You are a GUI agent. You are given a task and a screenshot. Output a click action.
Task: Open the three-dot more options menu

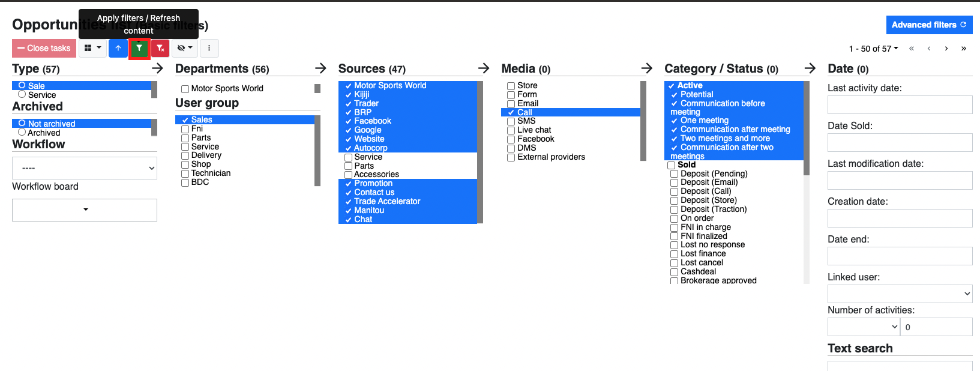coord(209,48)
